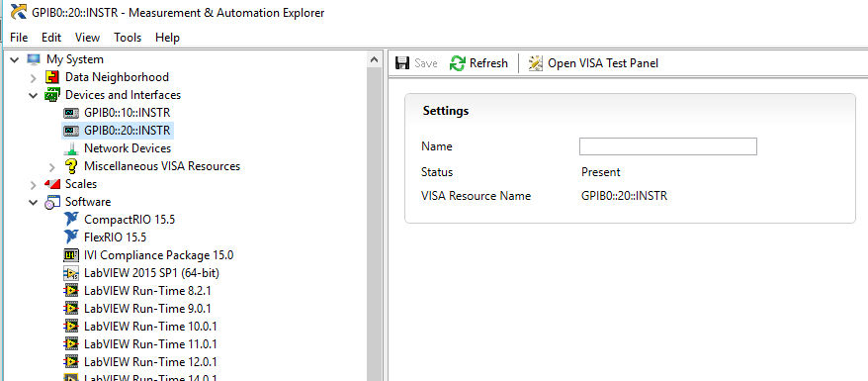This screenshot has height=381, width=868.
Task: Expand the Scales tree node
Action: coord(34,184)
